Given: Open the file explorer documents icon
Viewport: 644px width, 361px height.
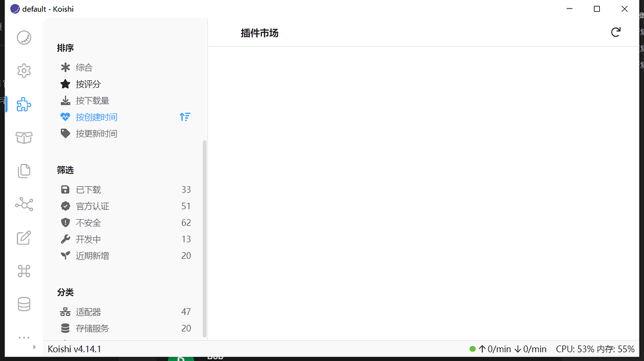Looking at the screenshot, I should point(24,171).
